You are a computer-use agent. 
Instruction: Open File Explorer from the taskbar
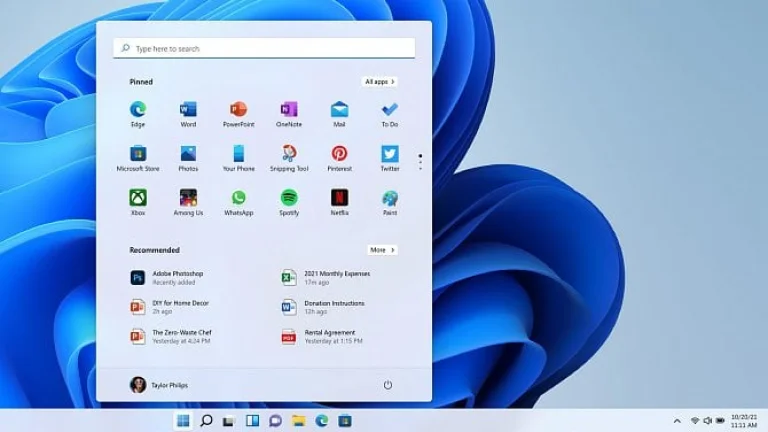[299, 421]
